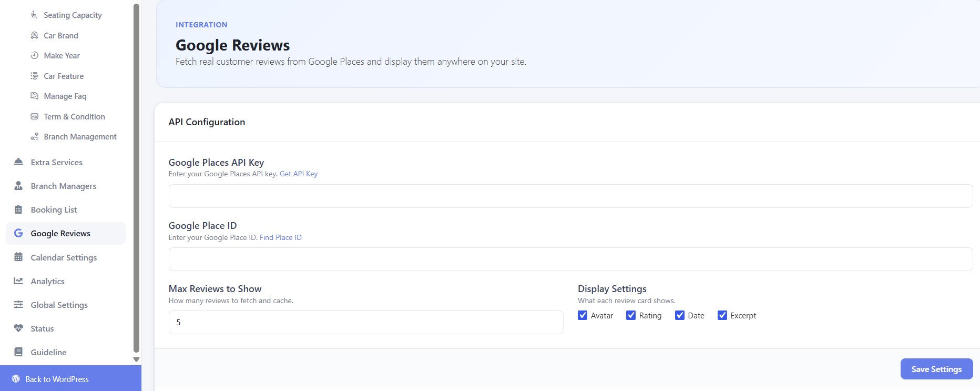Viewport: 980px width, 391px height.
Task: Click the Booking List clipboard icon
Action: pyautogui.click(x=18, y=209)
